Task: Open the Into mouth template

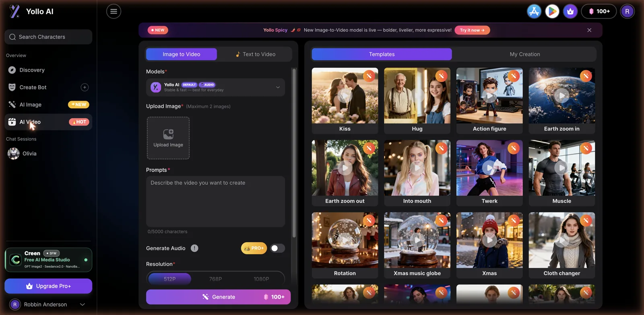Action: pyautogui.click(x=417, y=173)
